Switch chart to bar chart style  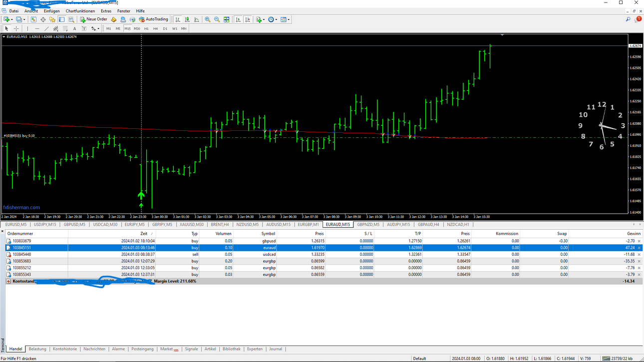pos(178,19)
